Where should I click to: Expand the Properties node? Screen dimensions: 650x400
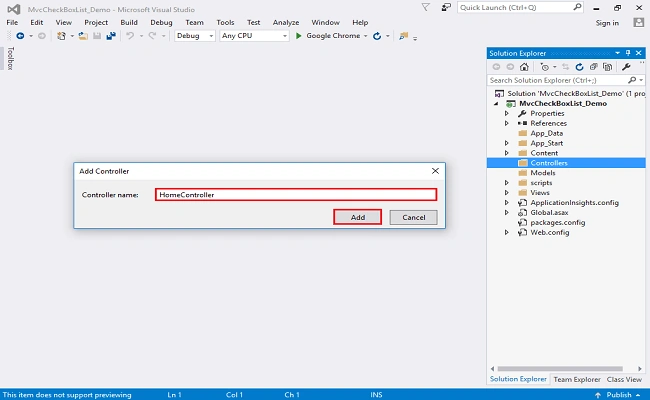(x=507, y=113)
